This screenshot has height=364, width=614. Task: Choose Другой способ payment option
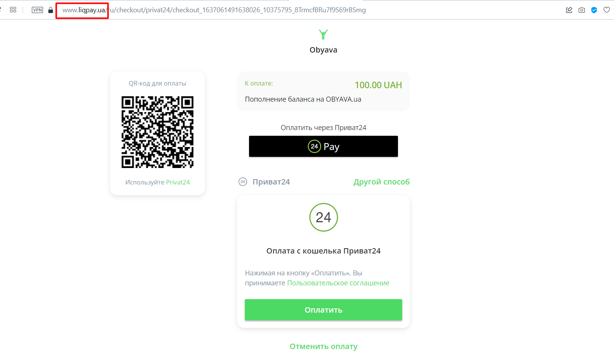(x=381, y=182)
